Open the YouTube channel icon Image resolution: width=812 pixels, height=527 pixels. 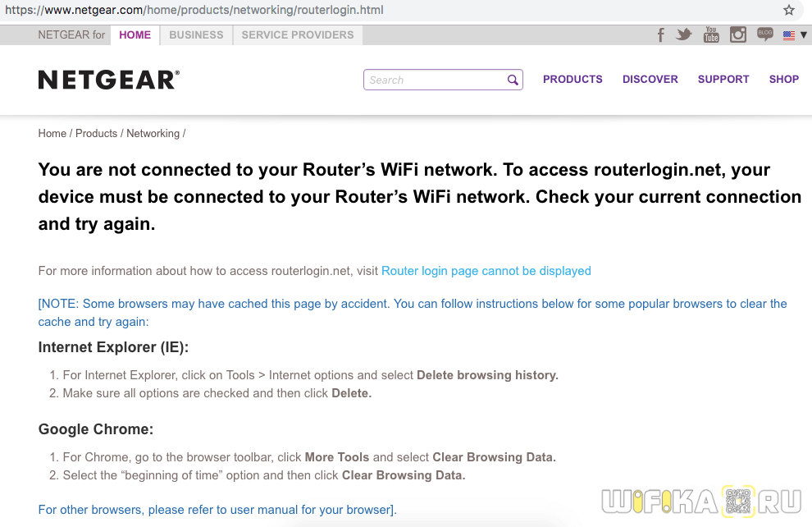click(711, 34)
